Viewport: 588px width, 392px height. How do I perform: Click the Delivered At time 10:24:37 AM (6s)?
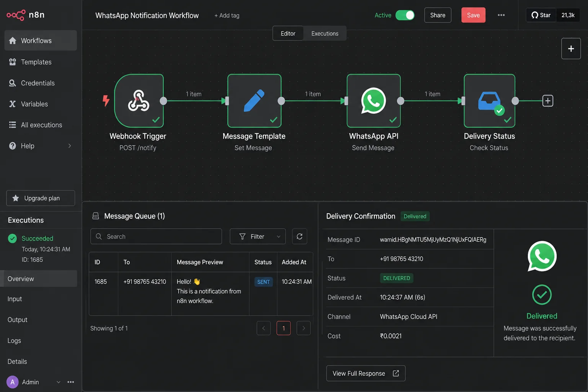coord(402,297)
